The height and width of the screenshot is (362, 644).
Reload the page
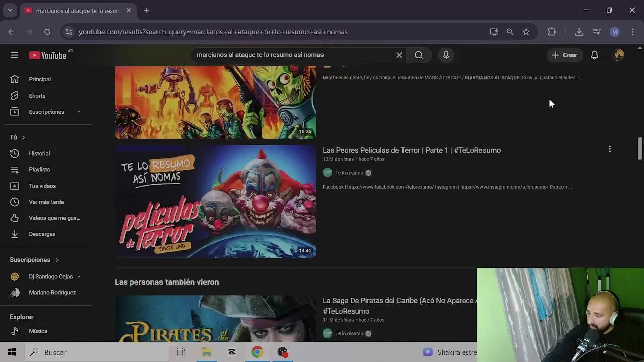[47, 32]
